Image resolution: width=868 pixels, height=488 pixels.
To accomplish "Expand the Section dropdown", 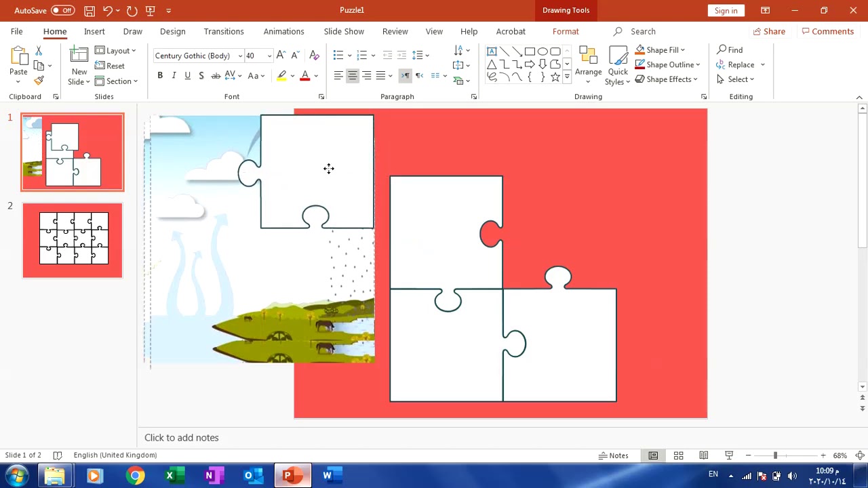I will pos(116,81).
